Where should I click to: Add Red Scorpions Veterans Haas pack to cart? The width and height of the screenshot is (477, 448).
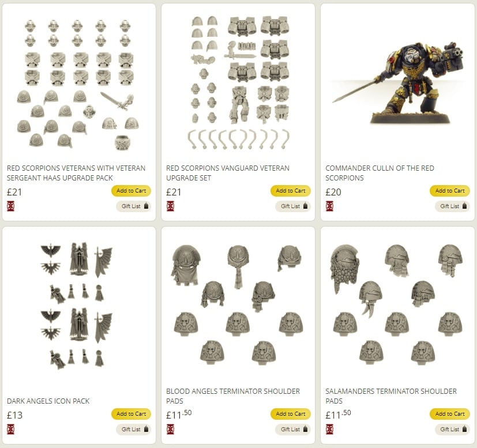(x=131, y=191)
